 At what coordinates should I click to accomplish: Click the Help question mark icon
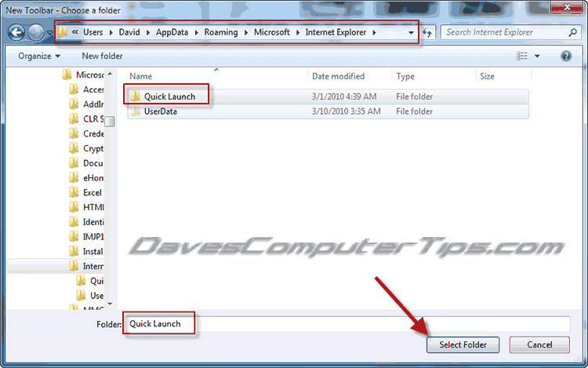tap(566, 56)
